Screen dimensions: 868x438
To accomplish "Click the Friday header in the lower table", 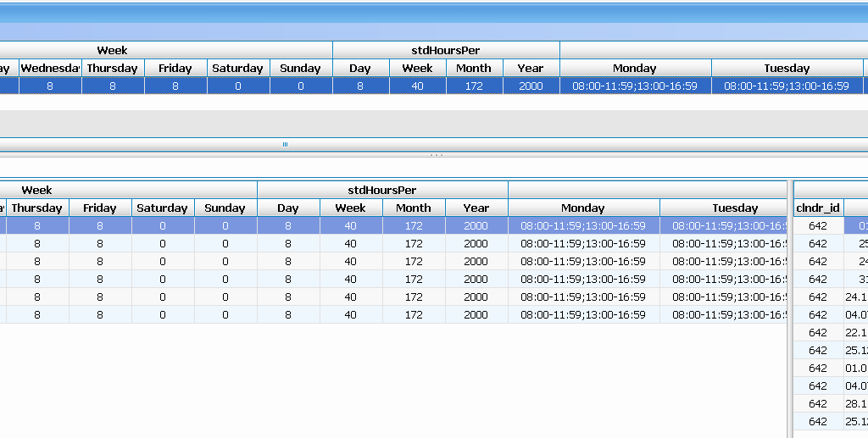I will pyautogui.click(x=100, y=208).
